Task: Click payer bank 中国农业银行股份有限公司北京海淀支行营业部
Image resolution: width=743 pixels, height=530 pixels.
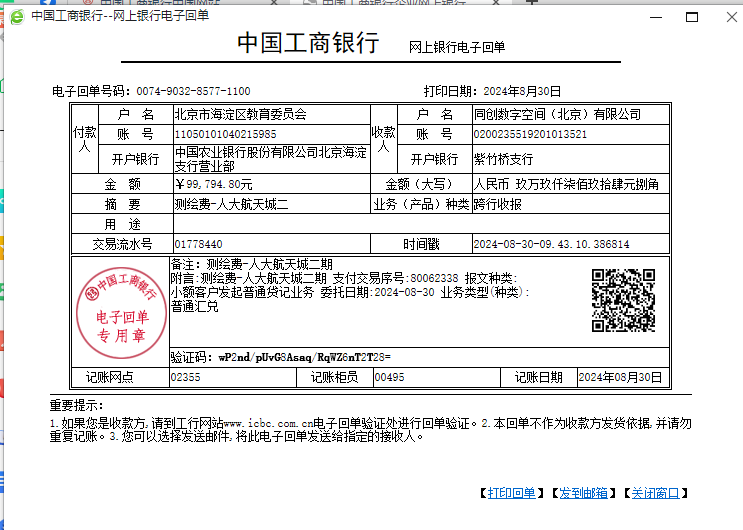Action: pos(271,159)
